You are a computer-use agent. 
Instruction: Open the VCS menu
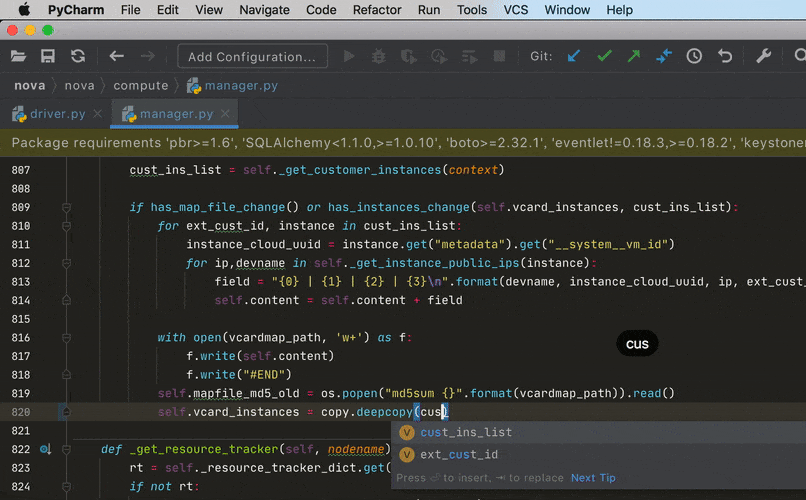click(x=516, y=10)
